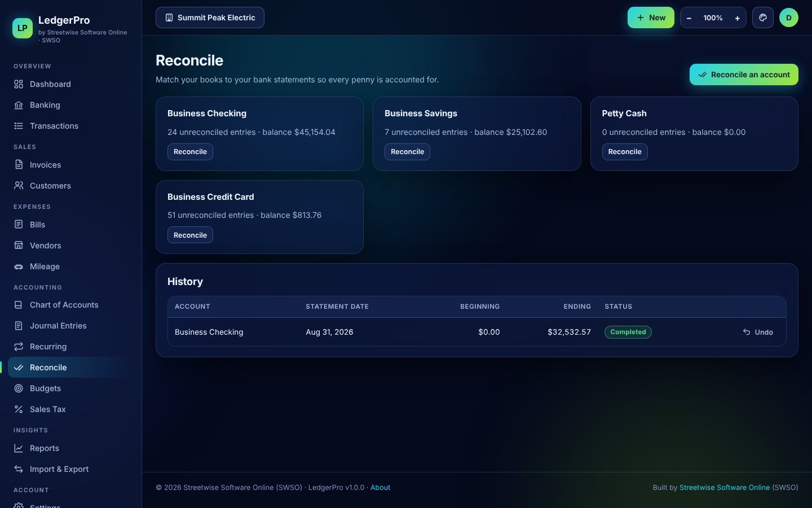This screenshot has width=812, height=508.
Task: Undo the Business Checking reconciliation
Action: [x=758, y=332]
